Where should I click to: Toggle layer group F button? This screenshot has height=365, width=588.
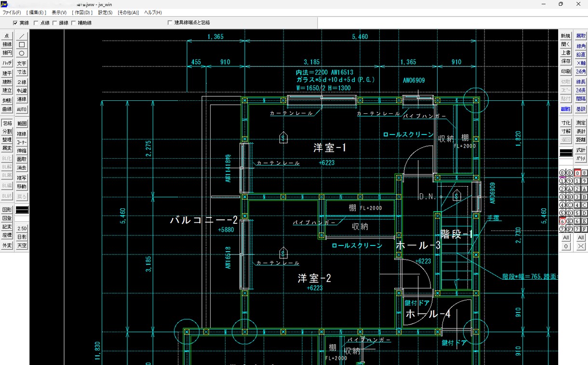click(584, 229)
